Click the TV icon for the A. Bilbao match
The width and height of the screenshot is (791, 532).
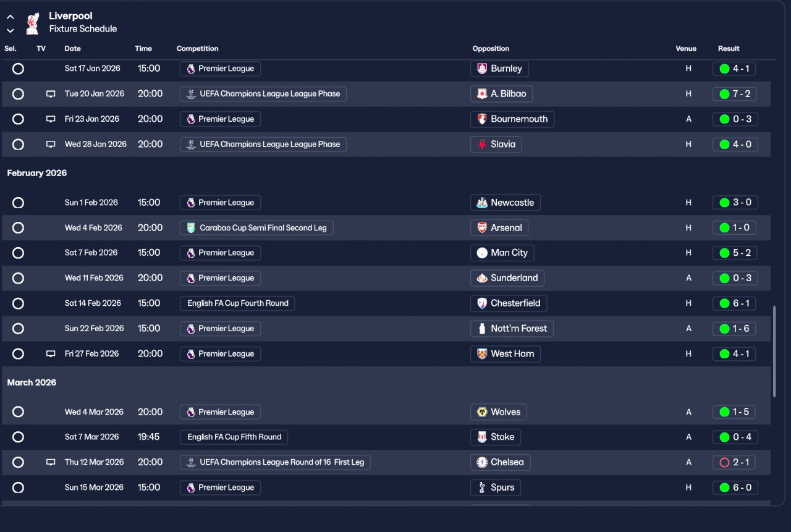51,94
